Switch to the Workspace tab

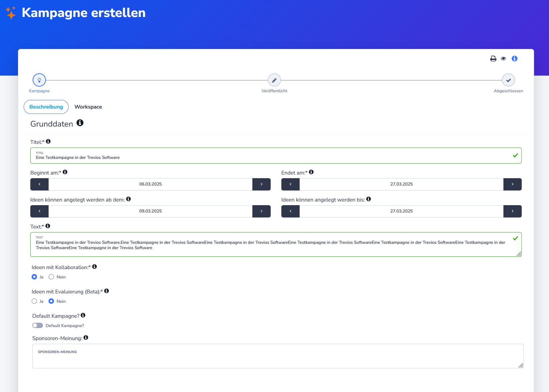coord(88,107)
